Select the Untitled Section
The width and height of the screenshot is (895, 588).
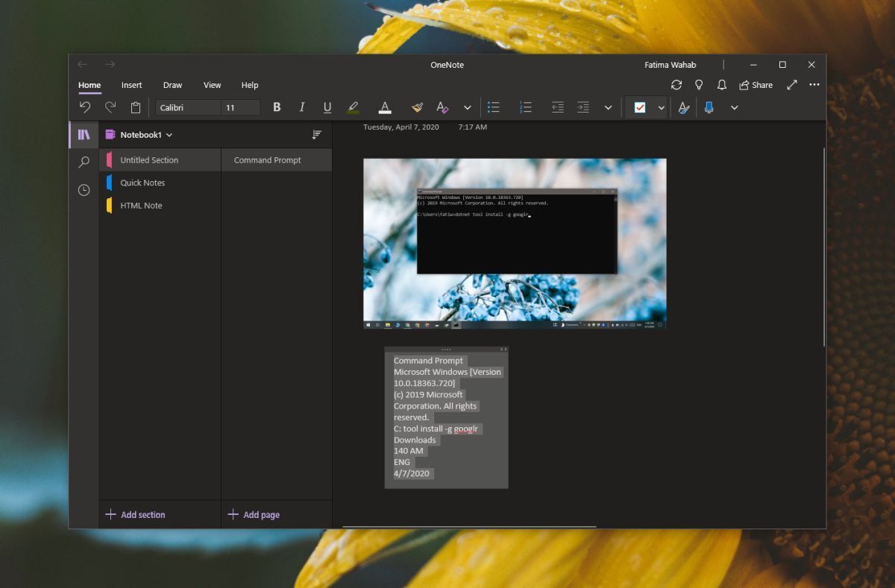coord(160,160)
